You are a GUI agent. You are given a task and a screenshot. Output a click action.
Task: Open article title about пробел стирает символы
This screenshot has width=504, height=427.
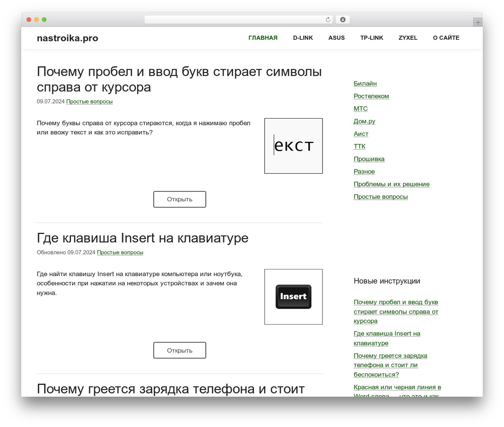tap(179, 79)
